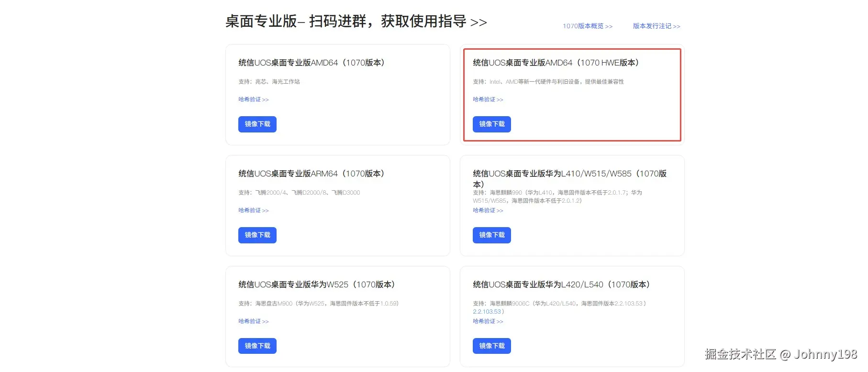Viewport: 868px width, 372px height.
Task: Select the 华为L410/W515/W585 card title
Action: point(569,178)
